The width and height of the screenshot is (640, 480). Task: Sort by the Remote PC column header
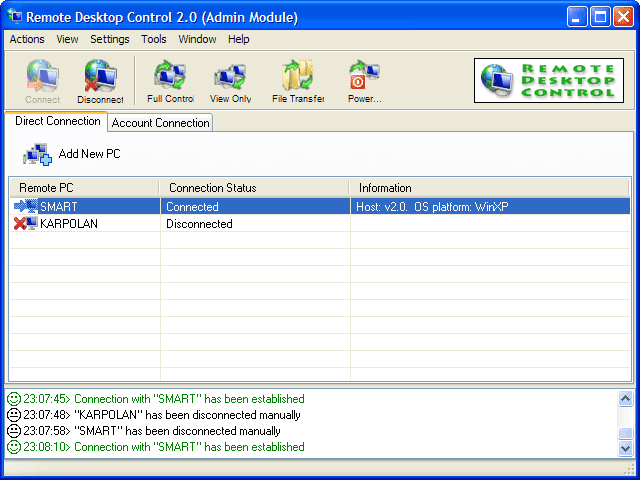click(x=84, y=188)
